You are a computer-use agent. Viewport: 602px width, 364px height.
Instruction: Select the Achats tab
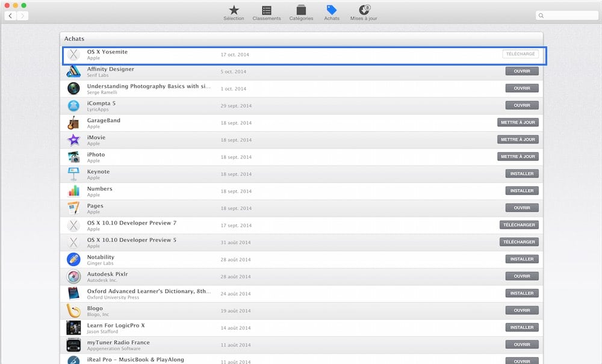331,13
